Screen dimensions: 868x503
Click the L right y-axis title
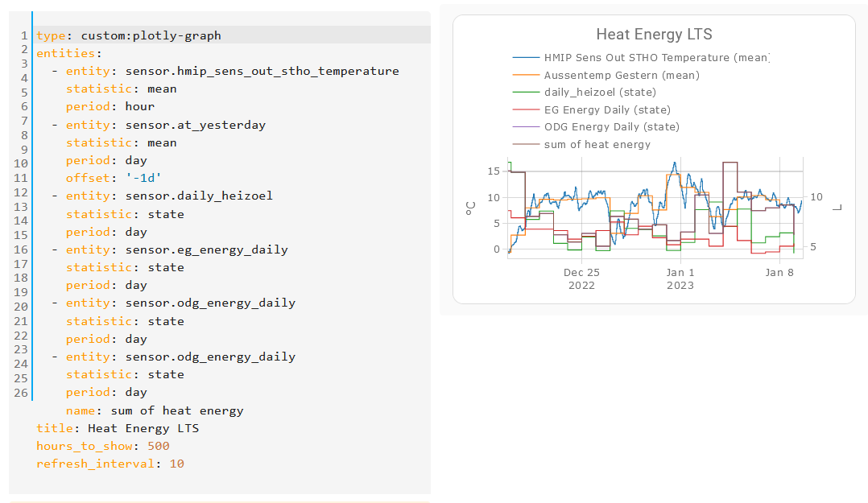tap(837, 208)
